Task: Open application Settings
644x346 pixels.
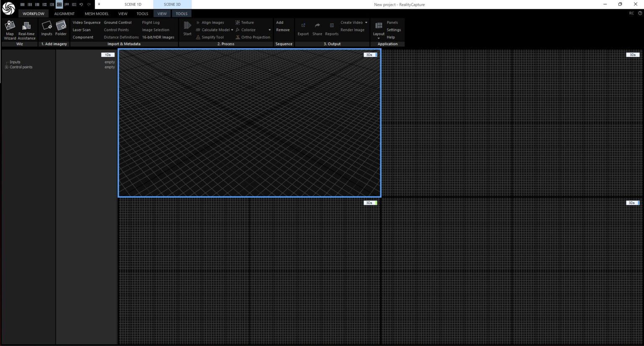Action: pos(394,30)
